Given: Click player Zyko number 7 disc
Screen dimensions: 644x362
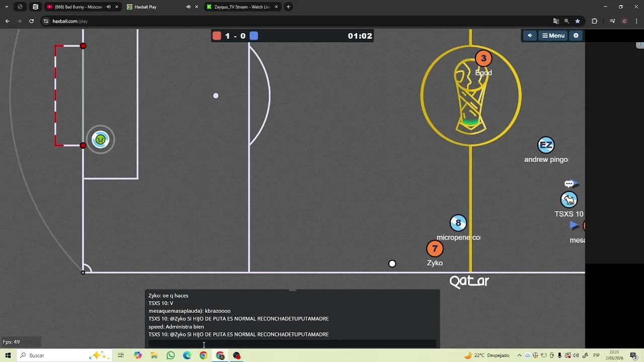Looking at the screenshot, I should point(435,248).
